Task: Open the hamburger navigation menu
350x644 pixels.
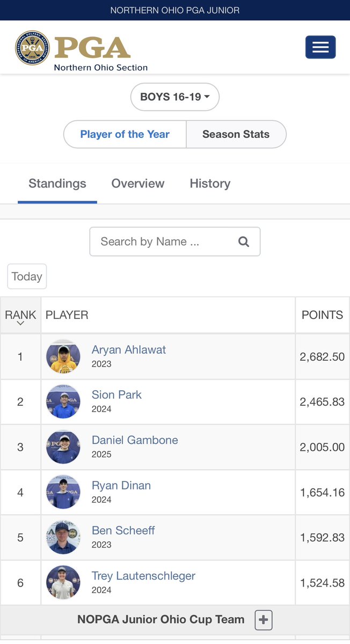Action: click(320, 47)
